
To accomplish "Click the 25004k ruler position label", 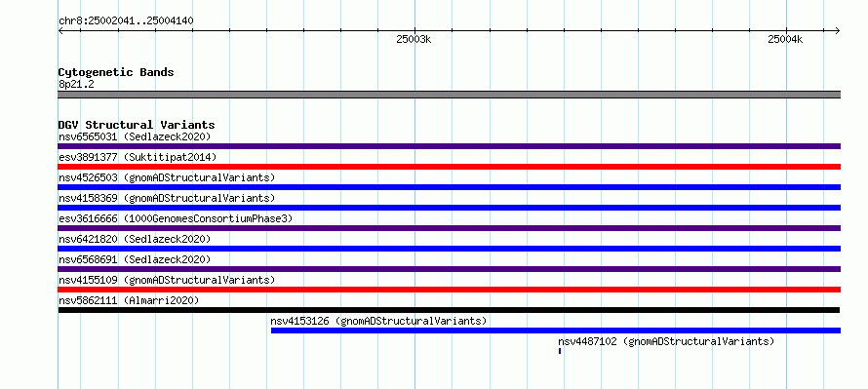I will (x=785, y=39).
